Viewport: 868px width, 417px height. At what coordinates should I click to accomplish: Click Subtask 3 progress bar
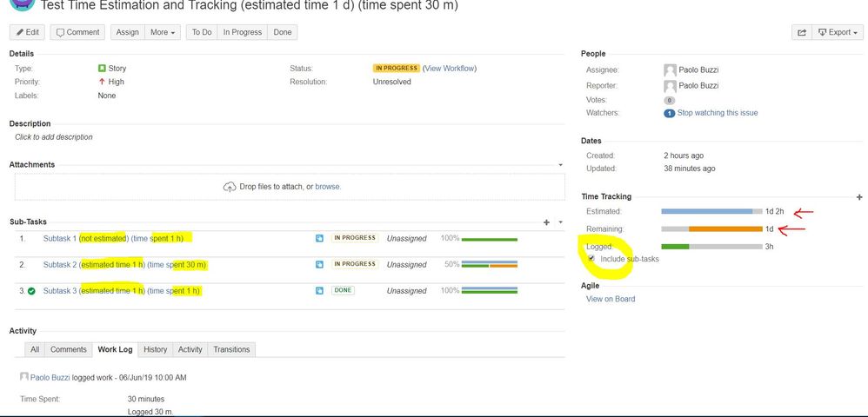tap(490, 290)
